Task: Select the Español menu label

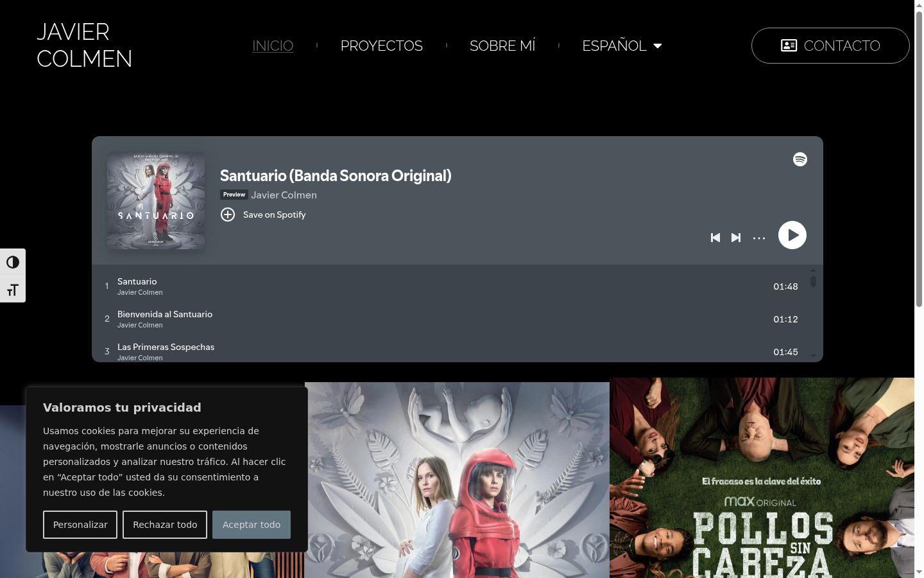Action: pos(614,46)
